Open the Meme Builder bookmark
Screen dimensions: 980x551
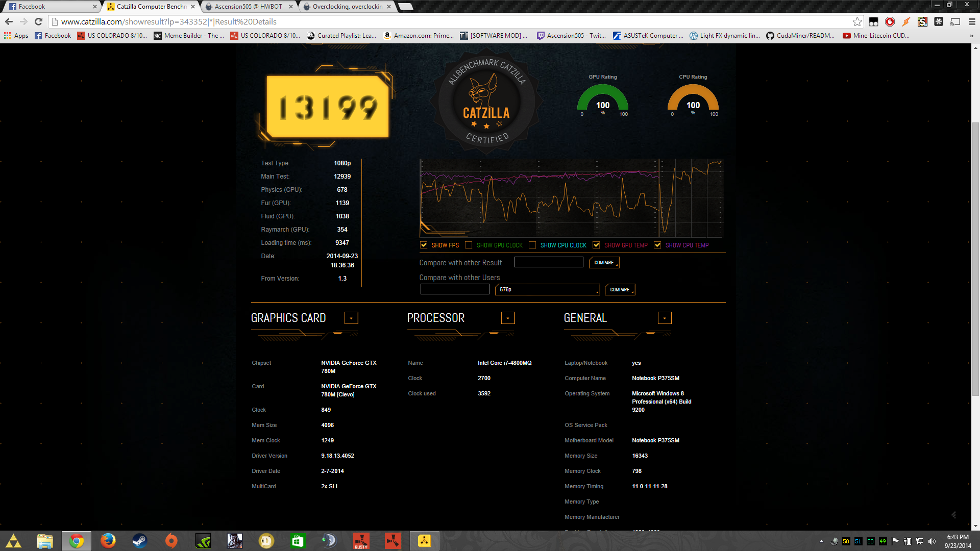point(189,35)
